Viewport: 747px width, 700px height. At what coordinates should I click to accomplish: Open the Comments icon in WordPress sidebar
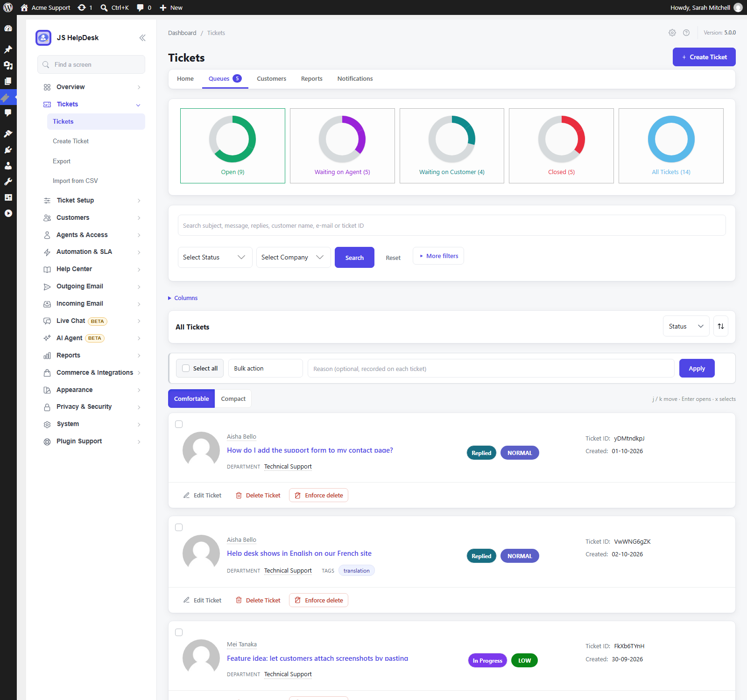[8, 113]
